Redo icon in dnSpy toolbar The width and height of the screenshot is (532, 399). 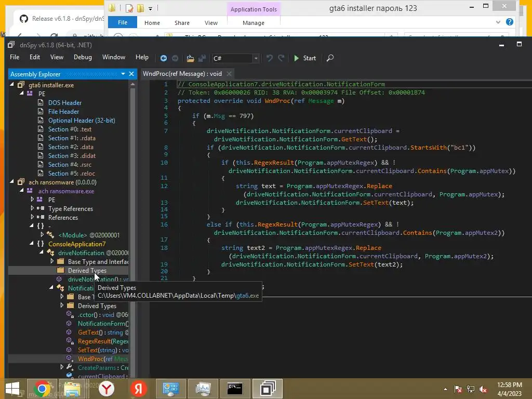tap(281, 58)
